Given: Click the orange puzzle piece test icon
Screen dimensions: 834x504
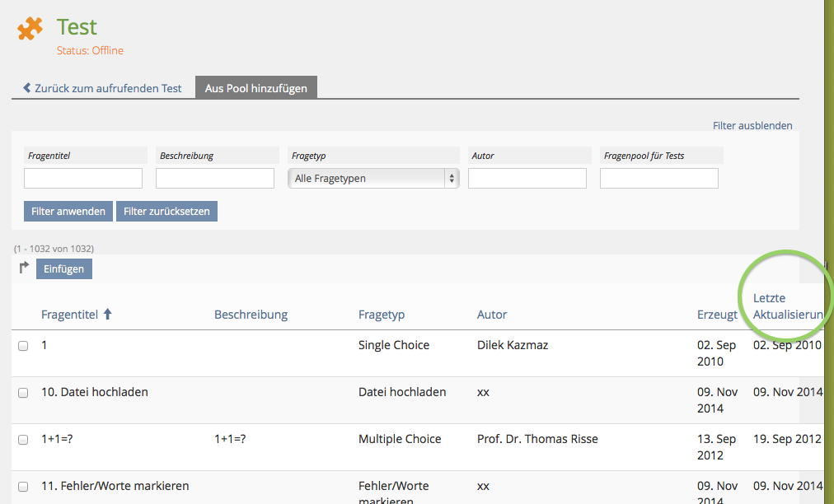Looking at the screenshot, I should [30, 29].
